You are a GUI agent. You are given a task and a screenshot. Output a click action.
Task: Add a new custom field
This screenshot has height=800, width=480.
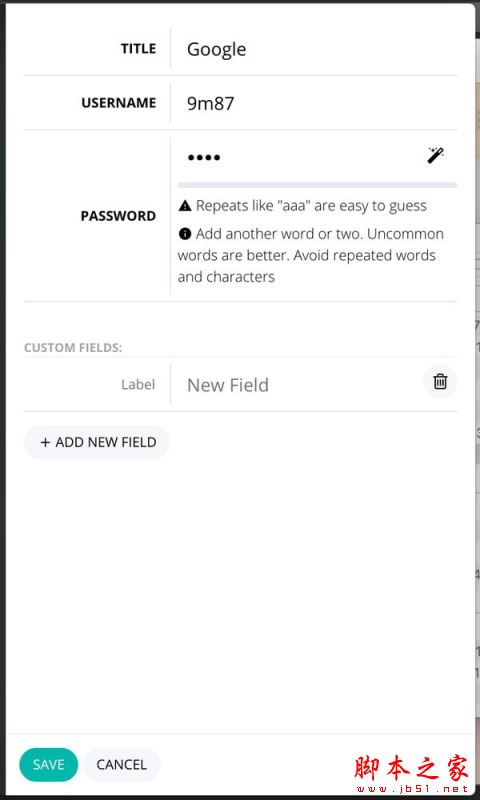coord(97,442)
